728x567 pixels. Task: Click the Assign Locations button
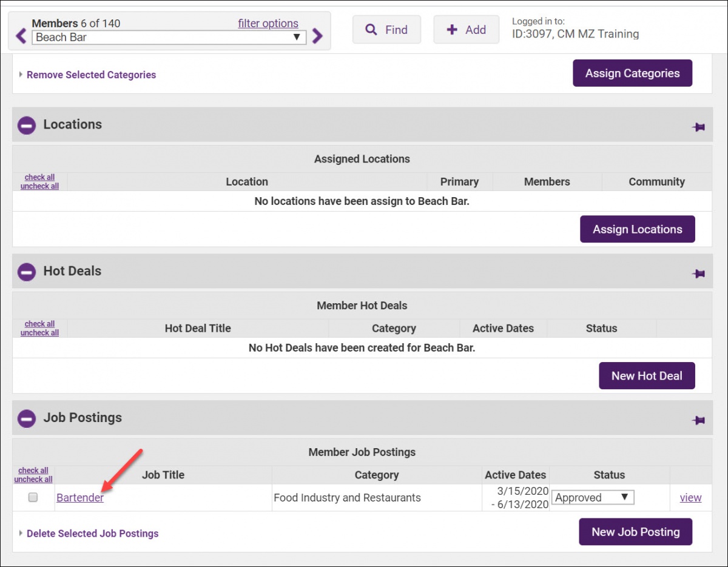[637, 229]
